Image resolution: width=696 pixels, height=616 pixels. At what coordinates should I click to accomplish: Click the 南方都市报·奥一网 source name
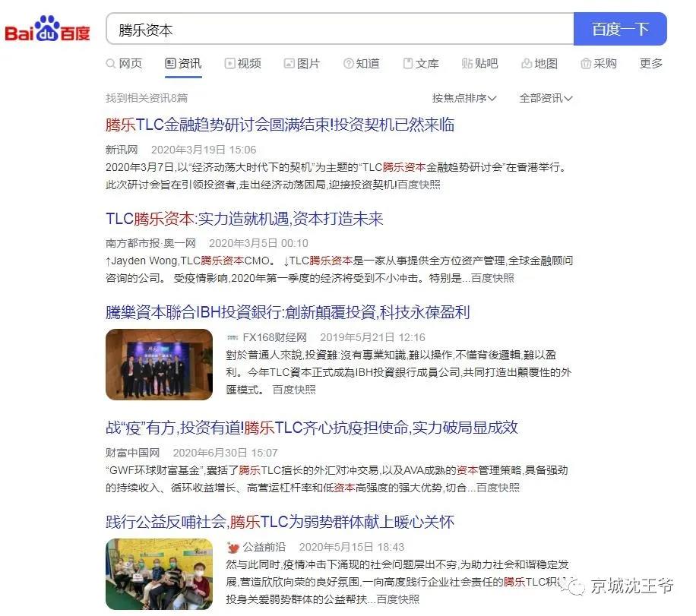point(151,243)
